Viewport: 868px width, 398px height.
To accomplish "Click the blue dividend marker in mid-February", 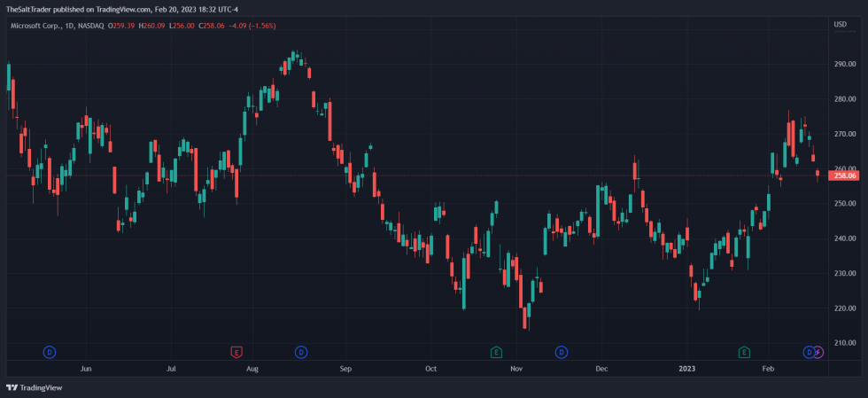I will (809, 352).
